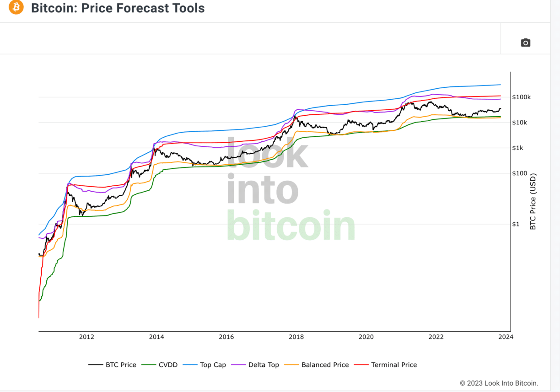The height and width of the screenshot is (392, 560).
Task: Click the 2020 x-axis label
Action: (x=366, y=337)
